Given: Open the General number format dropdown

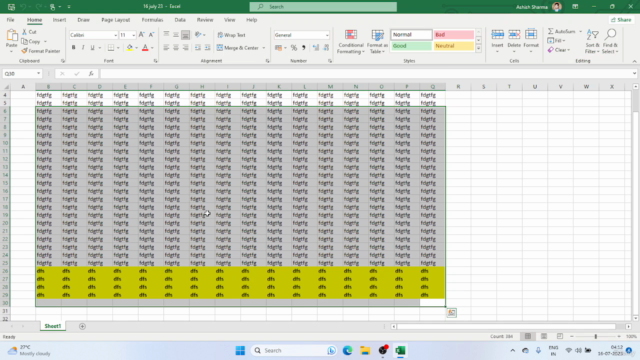Looking at the screenshot, I should click(327, 36).
